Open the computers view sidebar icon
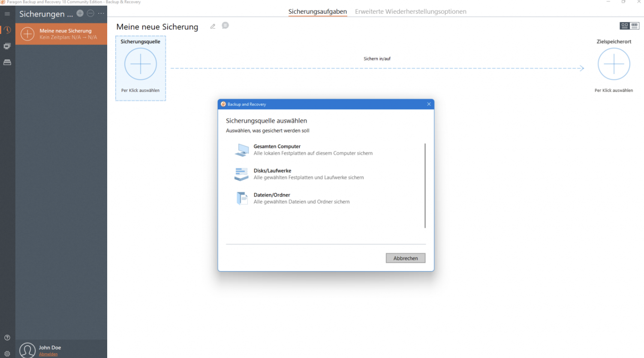The height and width of the screenshot is (358, 644). (x=7, y=46)
